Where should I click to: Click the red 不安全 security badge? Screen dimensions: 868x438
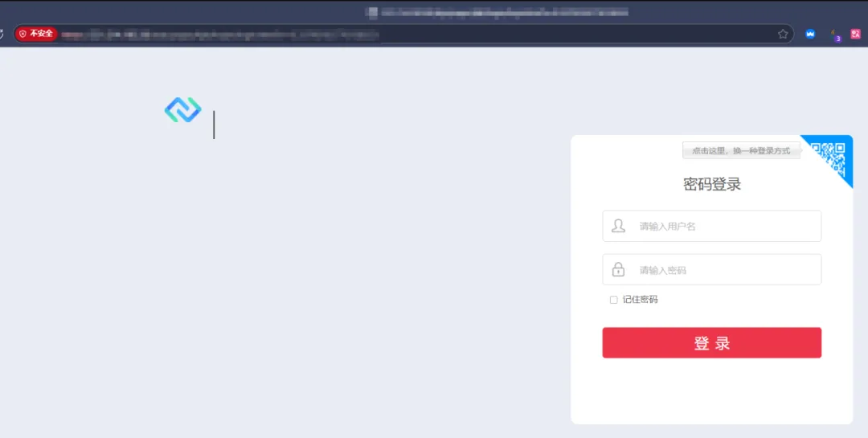pyautogui.click(x=36, y=34)
